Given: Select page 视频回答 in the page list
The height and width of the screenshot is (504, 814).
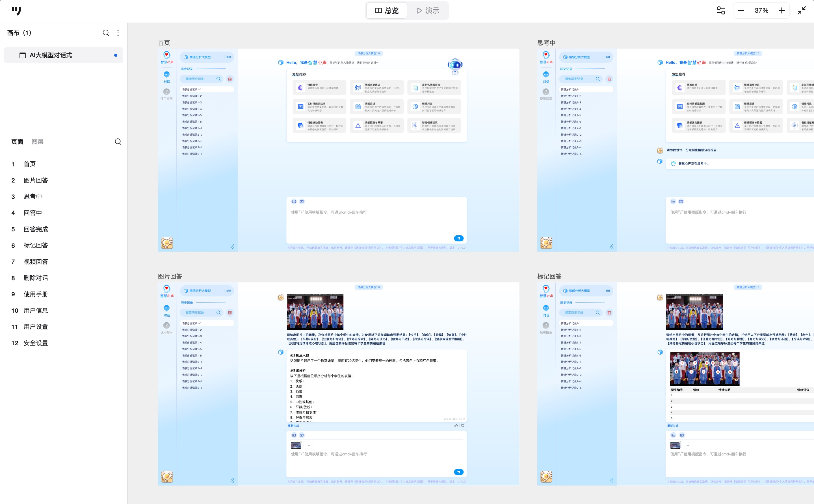Looking at the screenshot, I should (36, 262).
